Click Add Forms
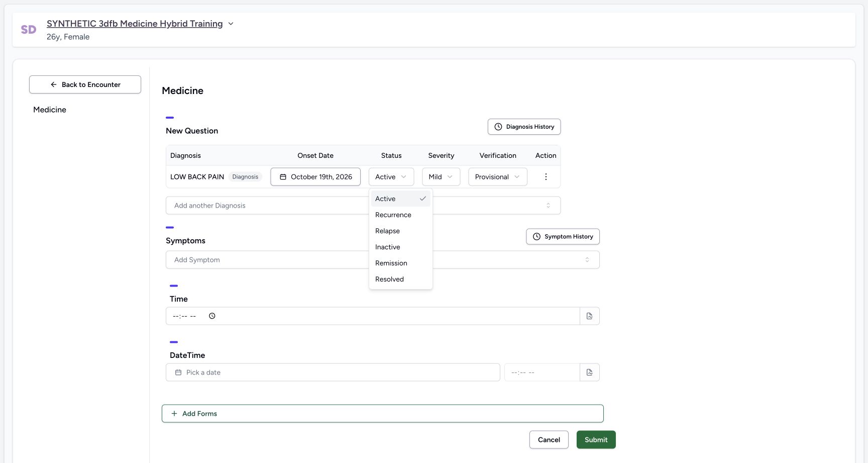The image size is (868, 463). click(382, 414)
